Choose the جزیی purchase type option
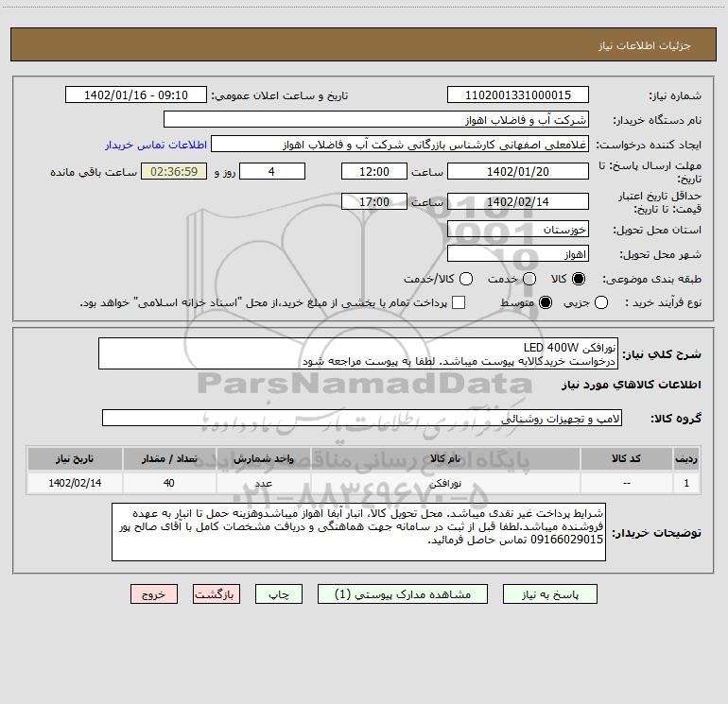 [600, 302]
